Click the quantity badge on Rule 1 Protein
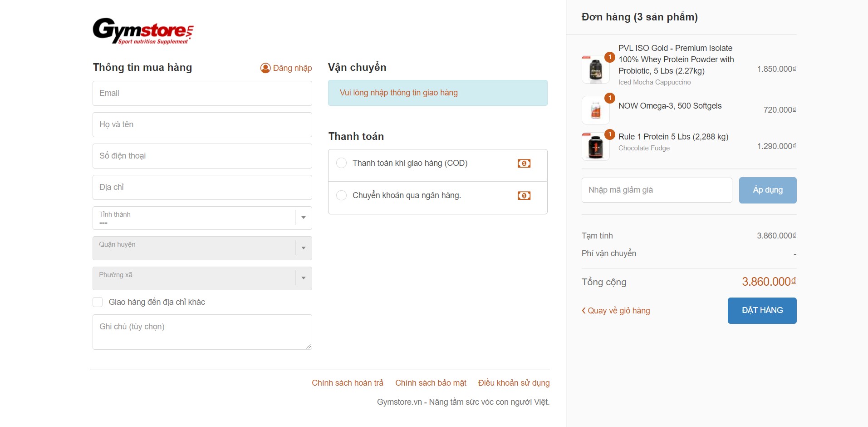Viewport: 868px width, 427px height. [x=610, y=134]
